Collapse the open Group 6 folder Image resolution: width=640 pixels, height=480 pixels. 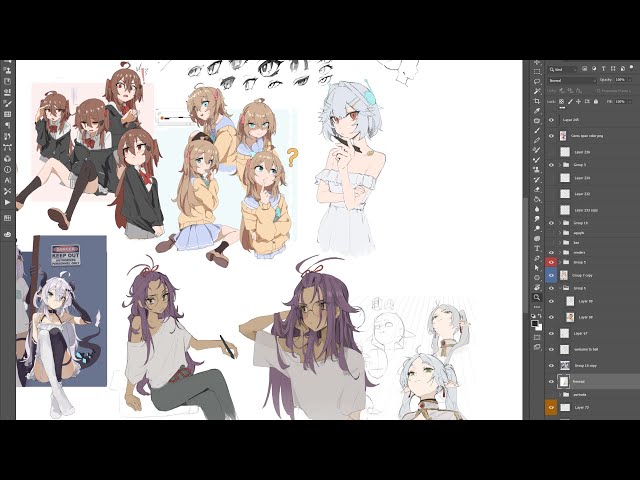[560, 288]
